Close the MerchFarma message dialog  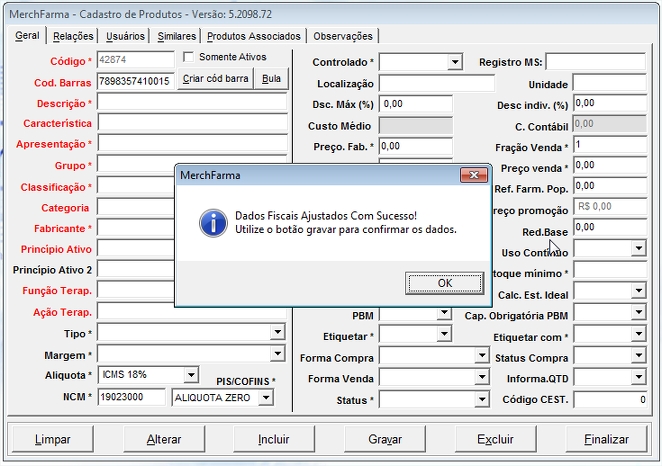(473, 175)
